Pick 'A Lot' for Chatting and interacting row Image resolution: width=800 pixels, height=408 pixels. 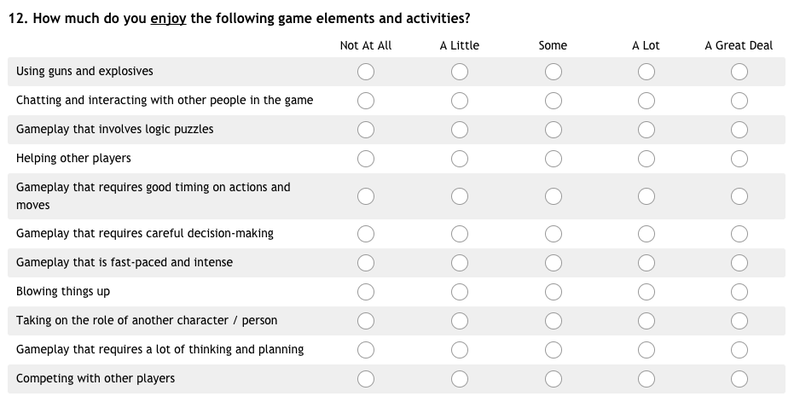tap(646, 100)
